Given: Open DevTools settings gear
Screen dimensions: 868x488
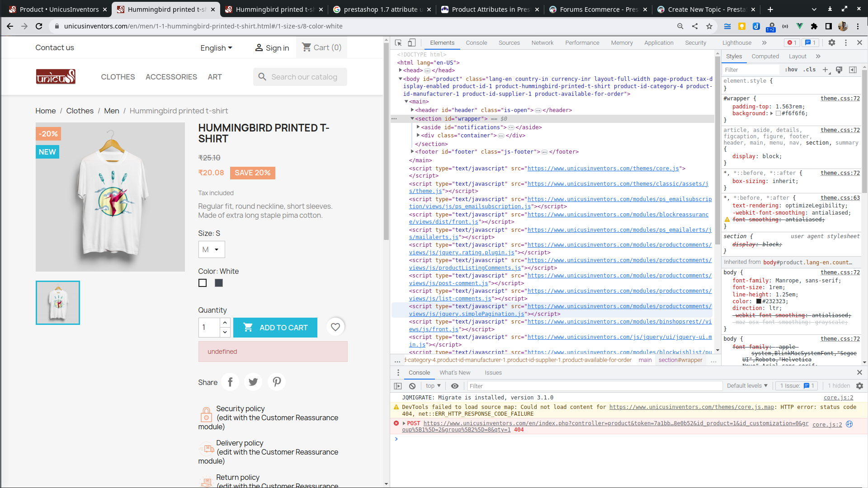Looking at the screenshot, I should click(831, 42).
